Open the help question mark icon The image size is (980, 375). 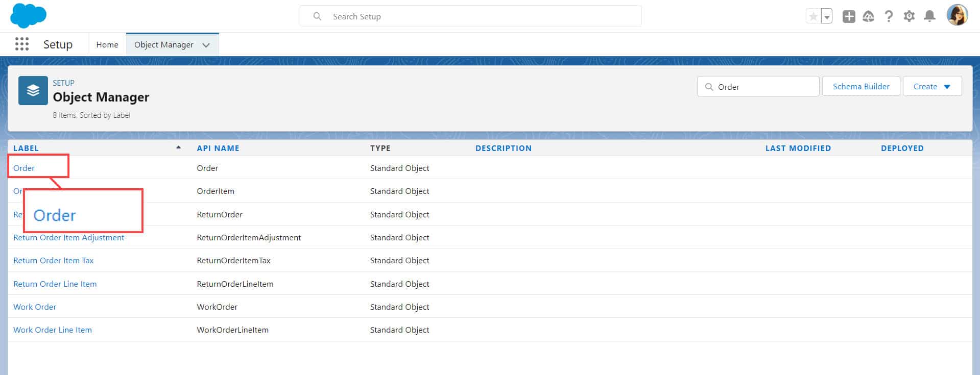point(889,16)
